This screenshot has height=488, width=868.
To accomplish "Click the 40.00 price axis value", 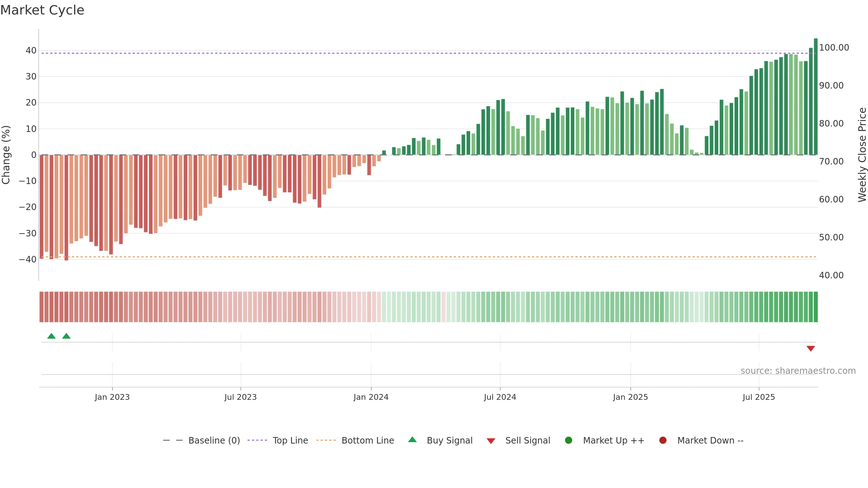I will [x=831, y=275].
